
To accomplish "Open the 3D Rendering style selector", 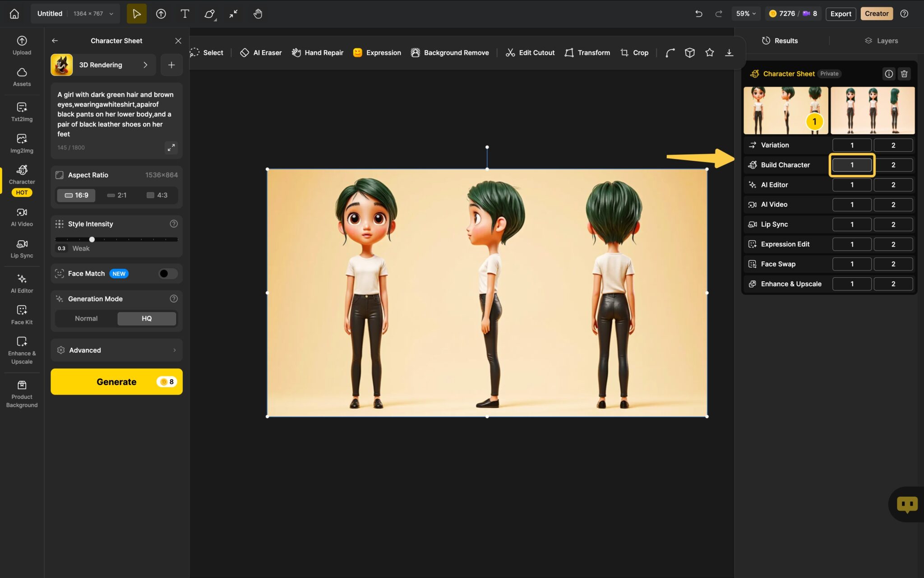I will click(x=102, y=65).
